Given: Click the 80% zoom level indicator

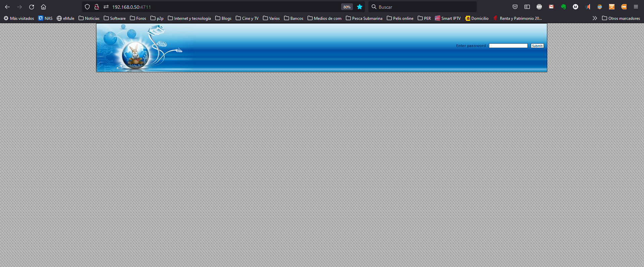Looking at the screenshot, I should click(x=347, y=7).
